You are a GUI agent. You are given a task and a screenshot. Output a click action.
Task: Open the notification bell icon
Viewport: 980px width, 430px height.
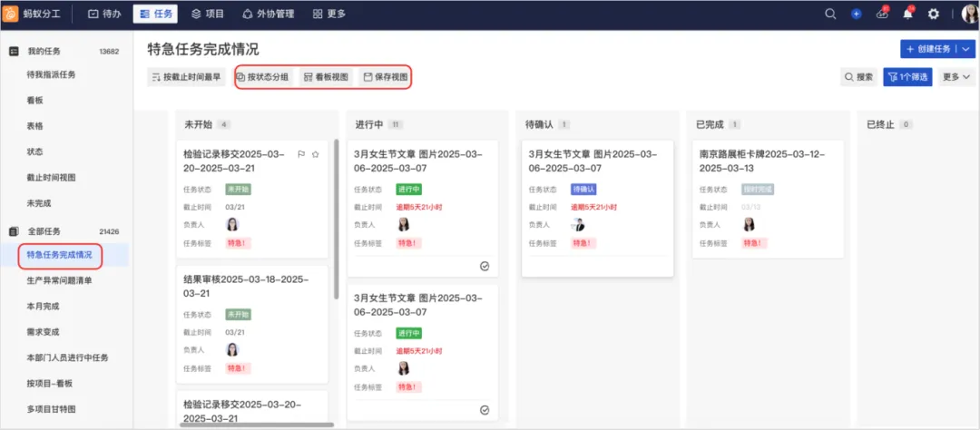[908, 14]
